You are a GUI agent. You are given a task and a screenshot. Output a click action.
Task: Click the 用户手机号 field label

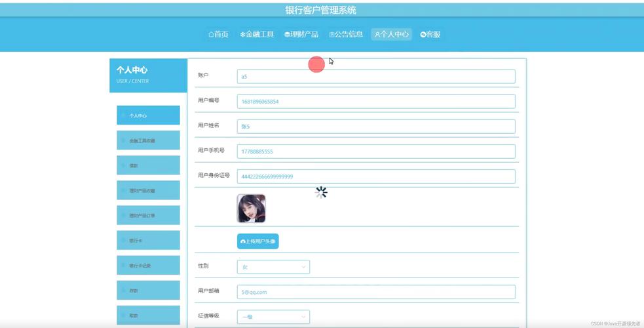pos(211,150)
